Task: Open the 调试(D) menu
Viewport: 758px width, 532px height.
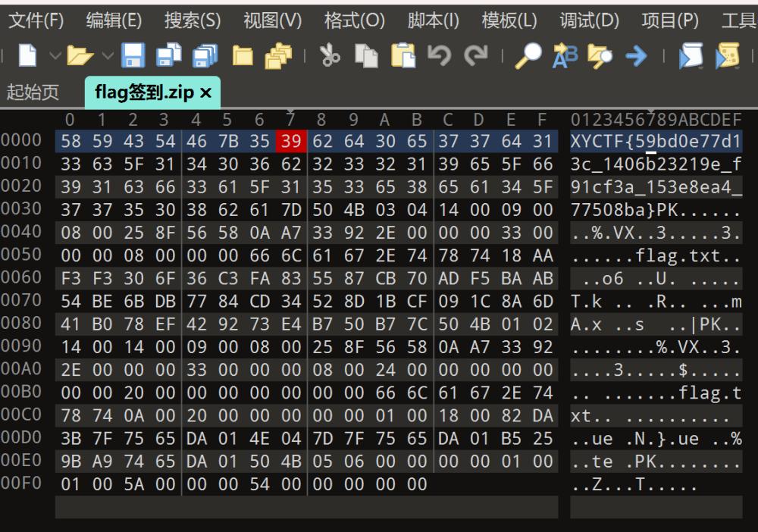Action: pos(589,20)
